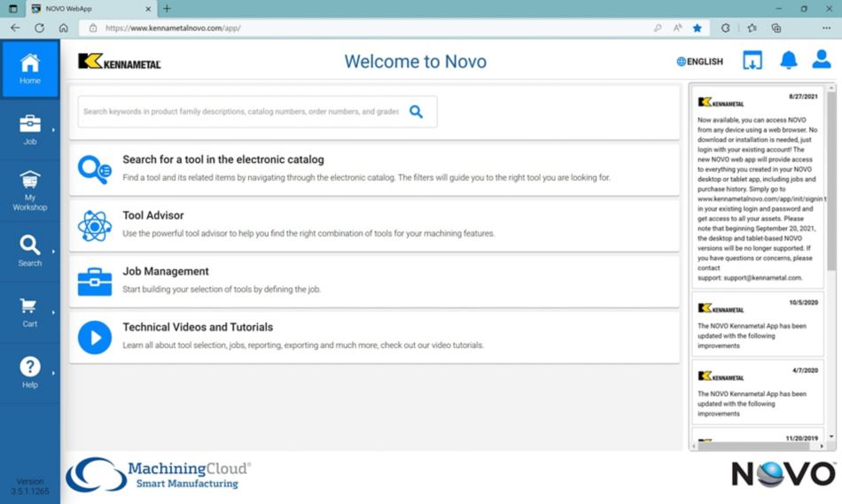Open the Job briefcase sidebar item
842x504 pixels.
29,130
